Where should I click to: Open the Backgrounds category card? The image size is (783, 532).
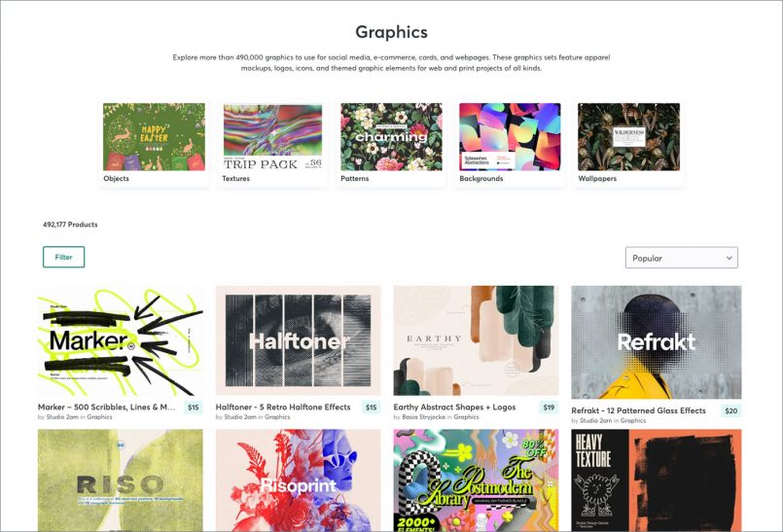[x=510, y=143]
